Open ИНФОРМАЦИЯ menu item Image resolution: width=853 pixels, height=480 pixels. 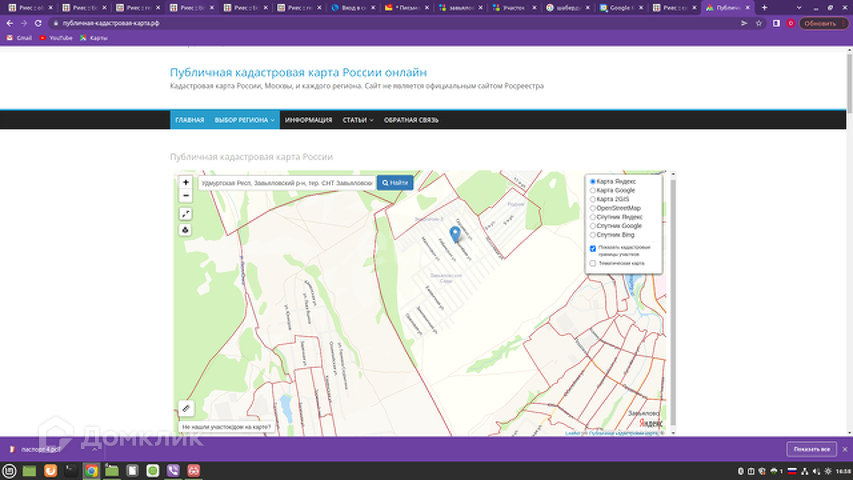pyautogui.click(x=308, y=120)
